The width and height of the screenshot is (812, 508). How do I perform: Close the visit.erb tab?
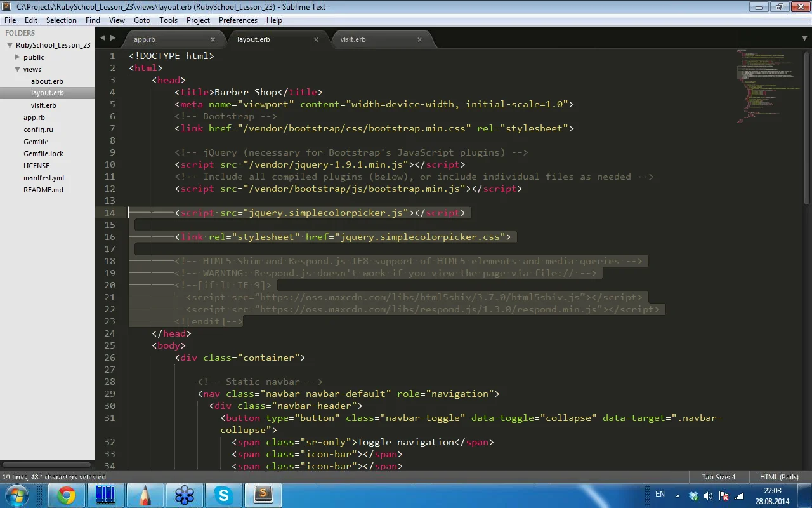pos(419,39)
